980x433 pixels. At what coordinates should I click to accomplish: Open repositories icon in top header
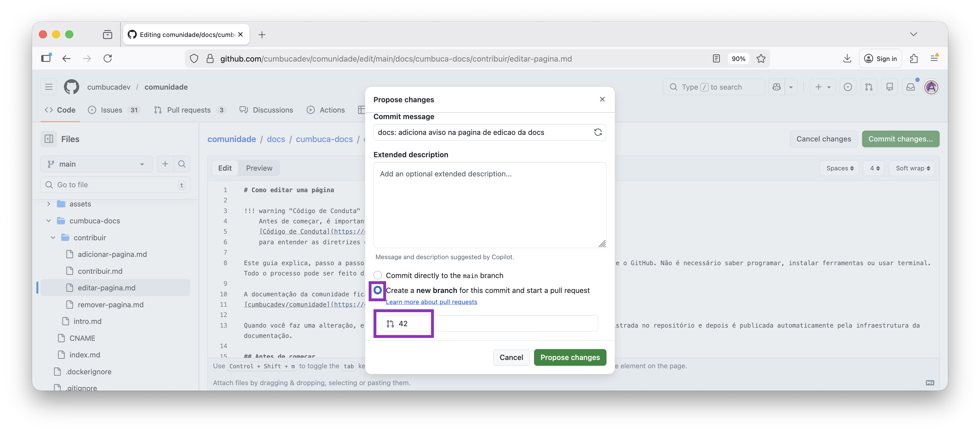tap(890, 87)
